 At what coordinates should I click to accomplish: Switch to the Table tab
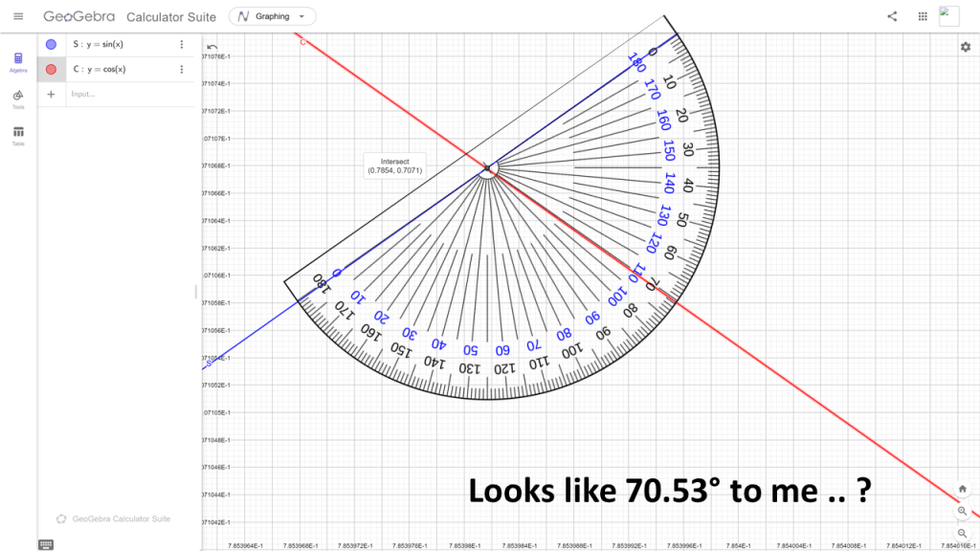click(x=18, y=135)
